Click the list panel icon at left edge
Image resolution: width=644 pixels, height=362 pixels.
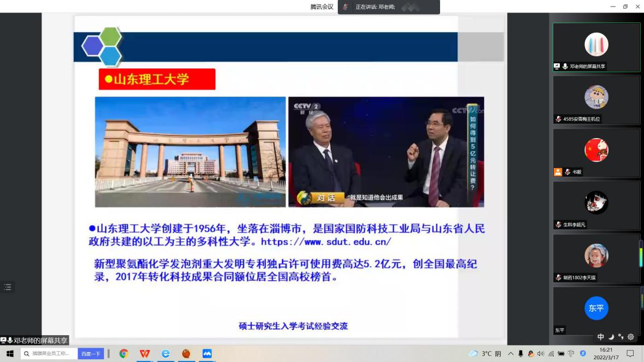8,287
